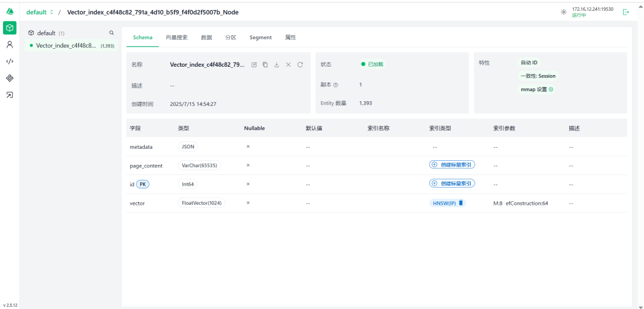Click the rename collection edit icon
This screenshot has width=644, height=309.
point(254,65)
